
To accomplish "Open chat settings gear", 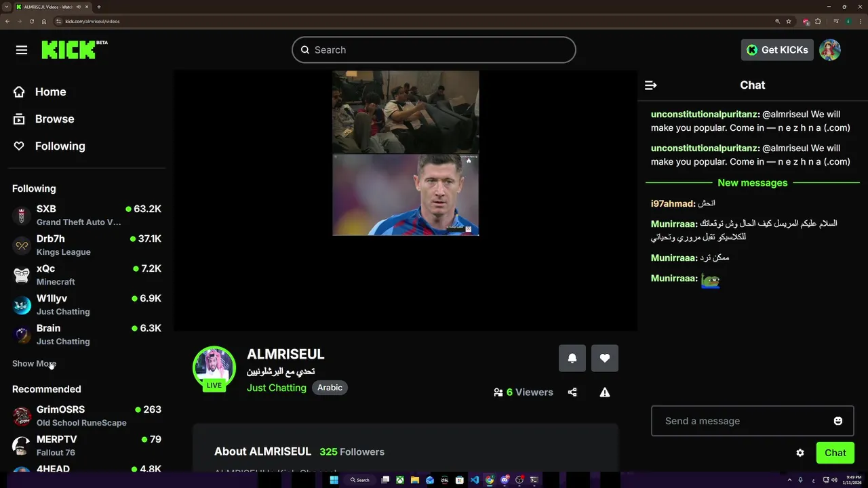I will click(x=800, y=453).
